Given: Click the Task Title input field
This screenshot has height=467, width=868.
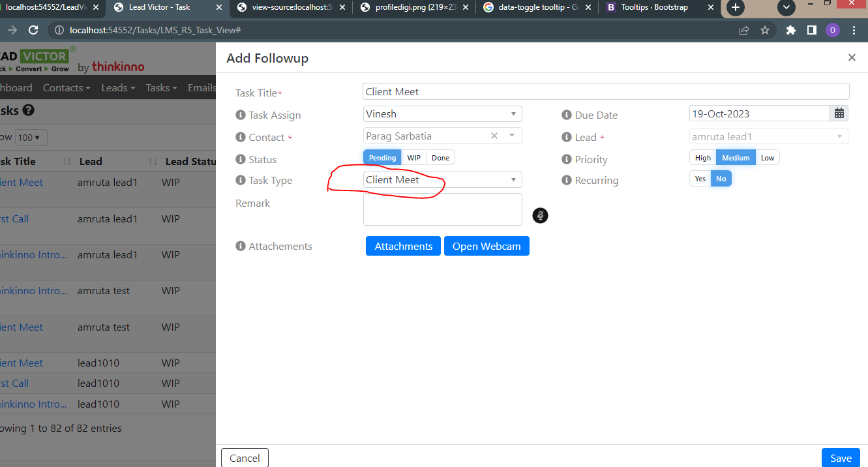Looking at the screenshot, I should (606, 91).
